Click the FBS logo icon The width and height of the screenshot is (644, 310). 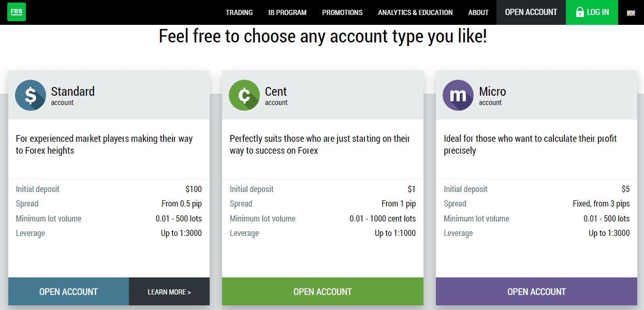pos(16,12)
